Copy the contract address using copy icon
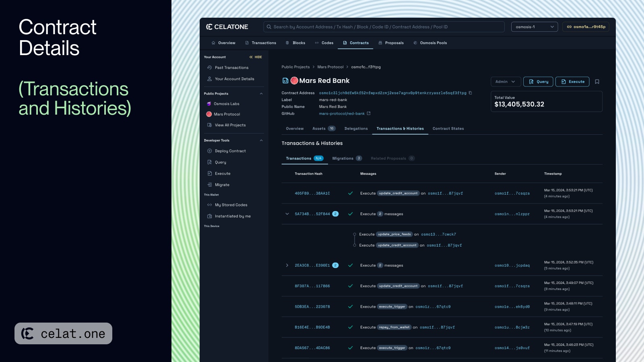This screenshot has width=644, height=362. 470,93
